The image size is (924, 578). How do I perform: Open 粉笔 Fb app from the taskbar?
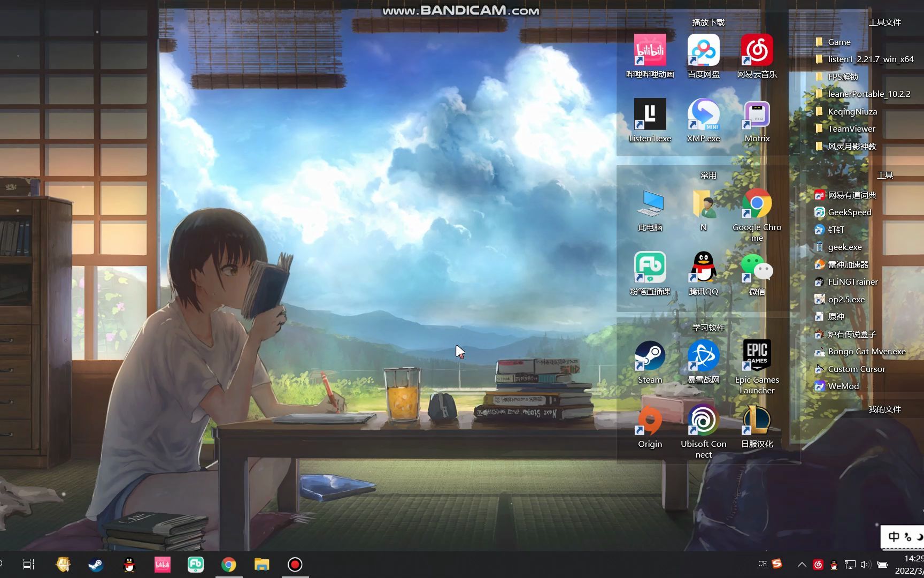(x=195, y=564)
